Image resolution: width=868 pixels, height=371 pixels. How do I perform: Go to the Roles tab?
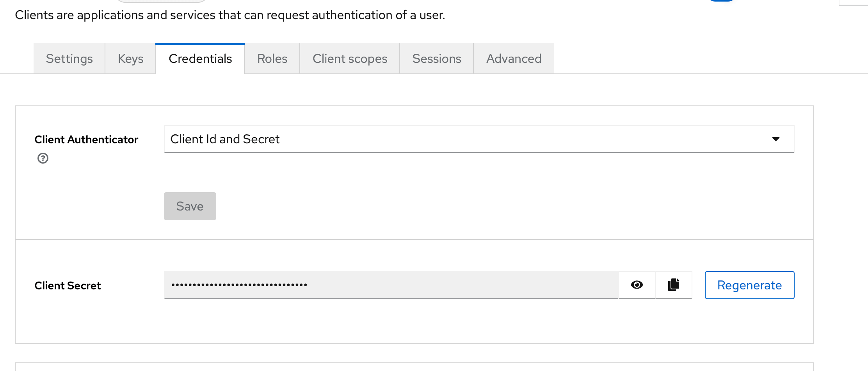[x=272, y=59]
